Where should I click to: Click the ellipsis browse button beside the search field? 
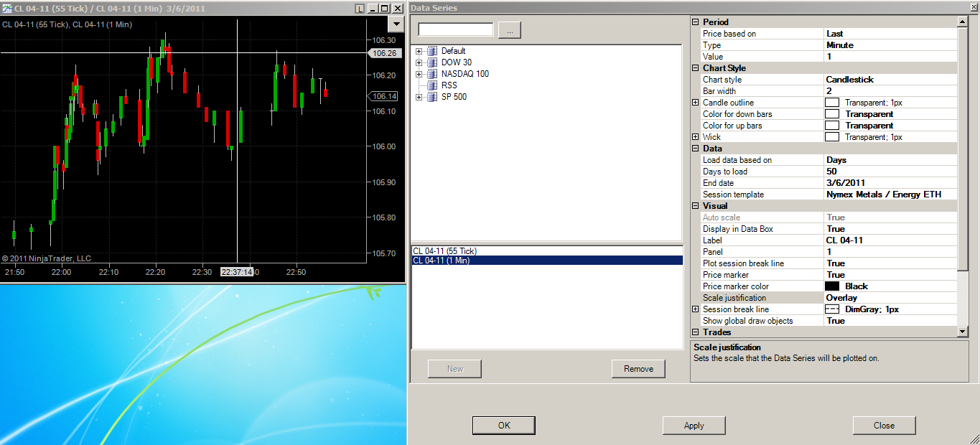pyautogui.click(x=509, y=30)
